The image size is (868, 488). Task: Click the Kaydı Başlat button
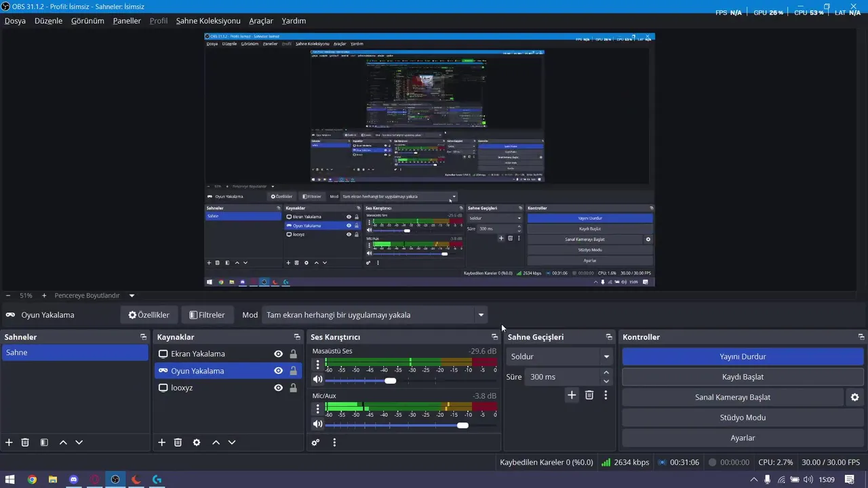coord(743,377)
